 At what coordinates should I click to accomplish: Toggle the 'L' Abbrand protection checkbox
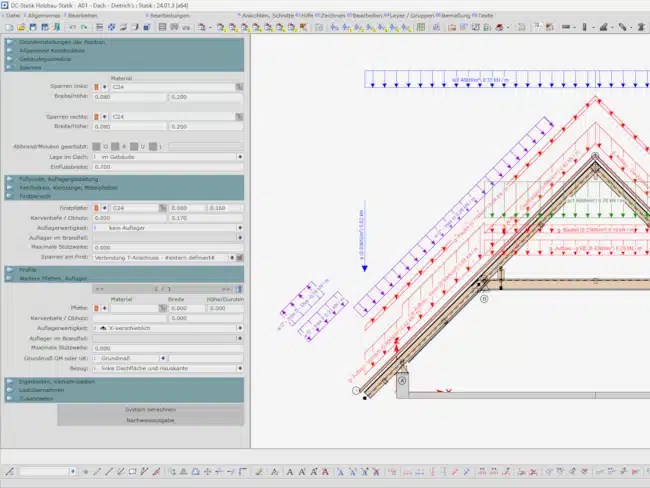[x=153, y=146]
